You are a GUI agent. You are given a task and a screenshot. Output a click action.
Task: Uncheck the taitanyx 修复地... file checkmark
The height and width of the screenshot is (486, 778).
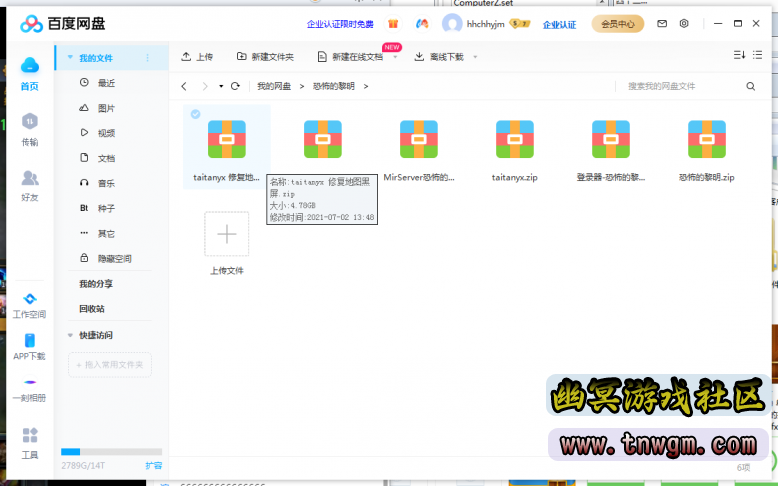(195, 114)
